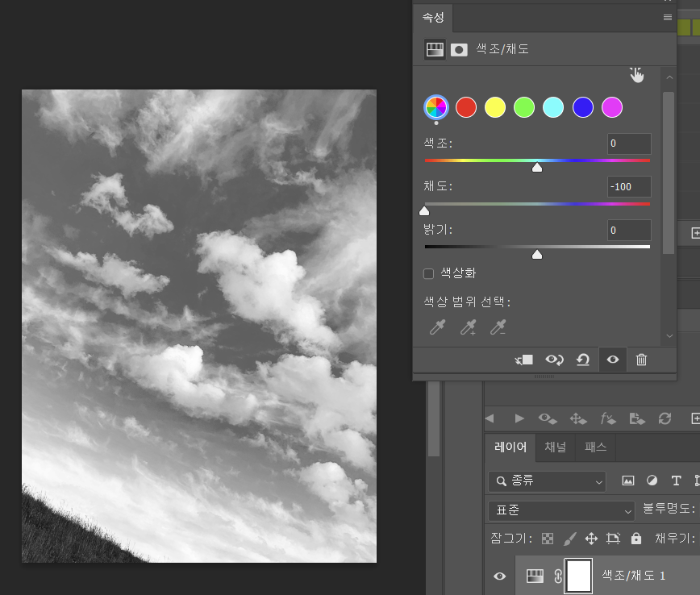700x595 pixels.
Task: Open the 종류 layer filter dropdown
Action: coord(547,481)
